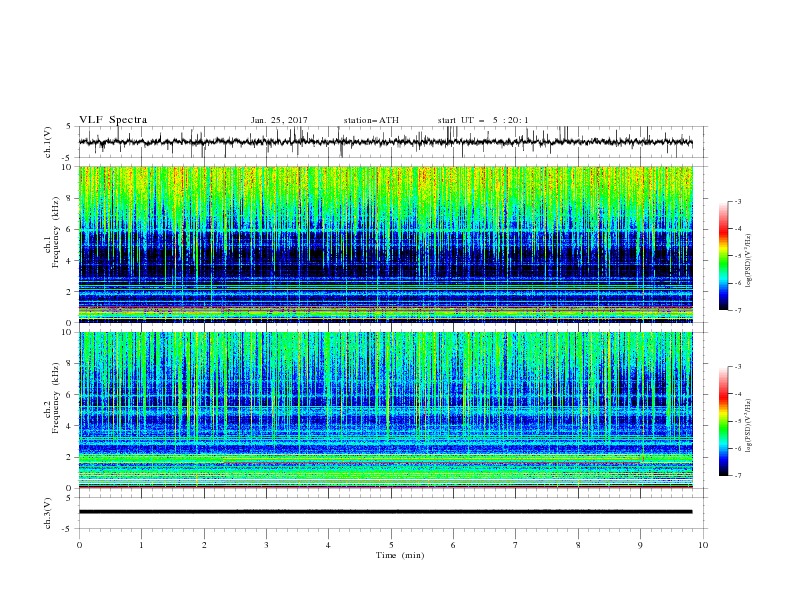Click the 'VLF Spectra' title text
The image size is (792, 612).
113,120
